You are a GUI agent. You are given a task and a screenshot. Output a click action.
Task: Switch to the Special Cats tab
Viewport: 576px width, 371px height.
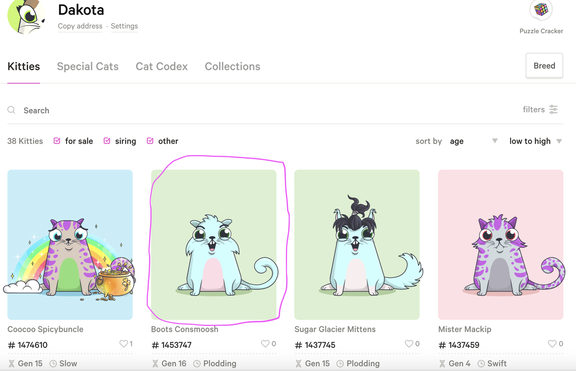[x=88, y=66]
